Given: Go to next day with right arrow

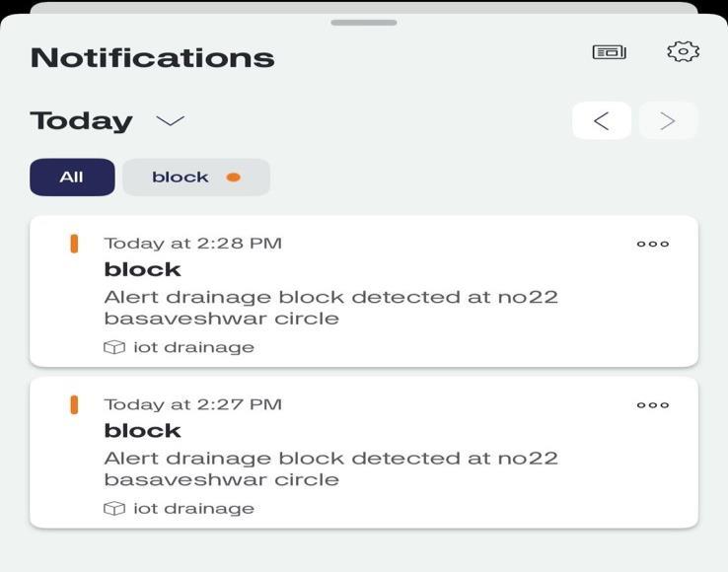Looking at the screenshot, I should coord(668,120).
